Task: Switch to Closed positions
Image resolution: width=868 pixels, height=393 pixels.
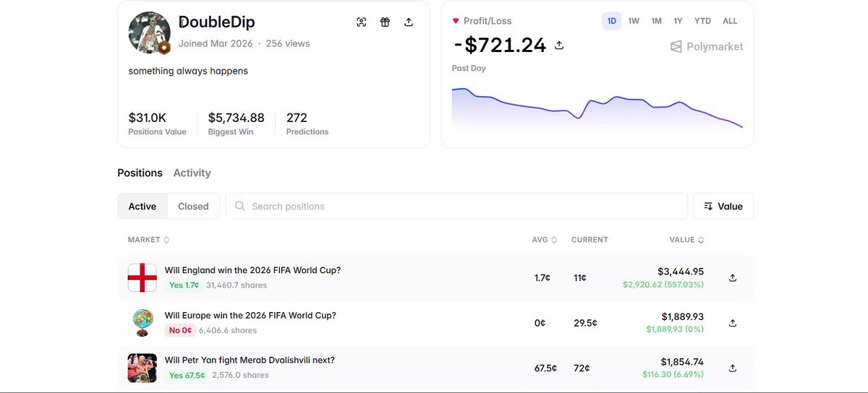Action: [193, 206]
